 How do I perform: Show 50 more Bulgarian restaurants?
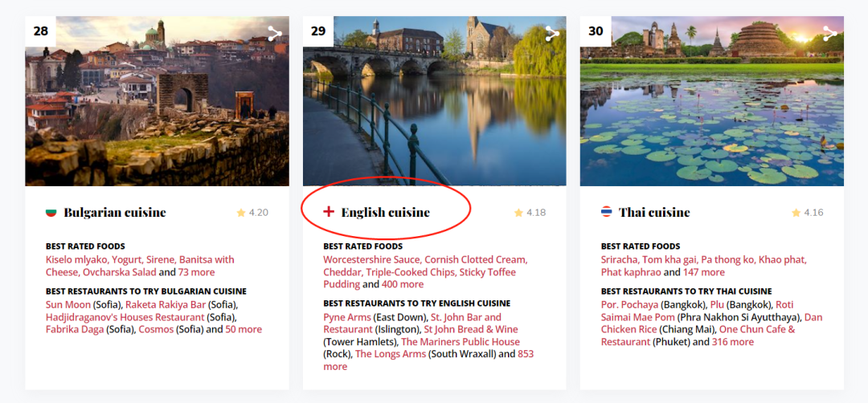[x=244, y=330]
